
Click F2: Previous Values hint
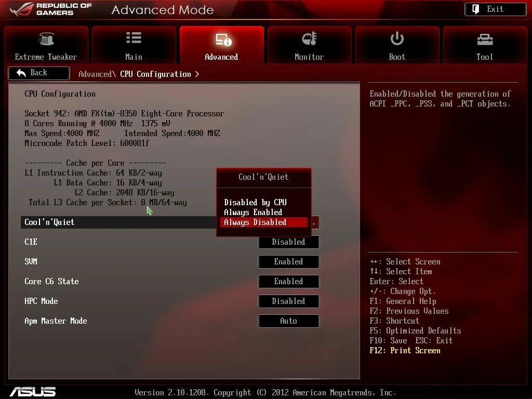pyautogui.click(x=409, y=311)
